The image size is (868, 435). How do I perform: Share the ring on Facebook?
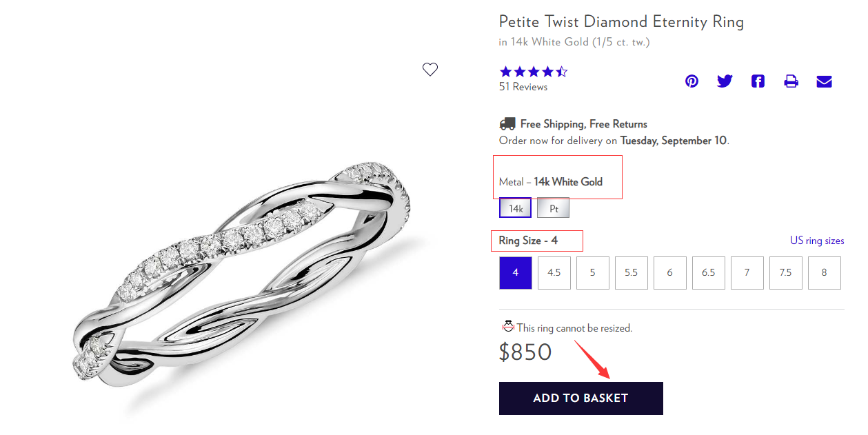[x=758, y=81]
